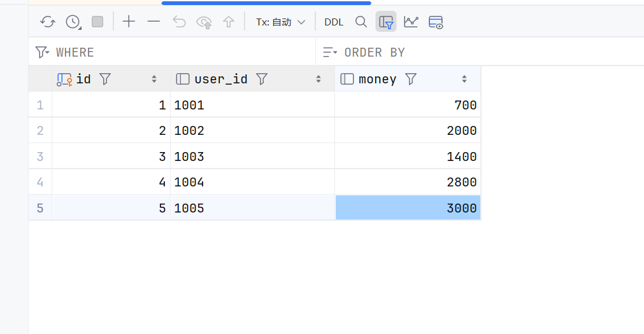Click the money column sort arrows

click(464, 79)
